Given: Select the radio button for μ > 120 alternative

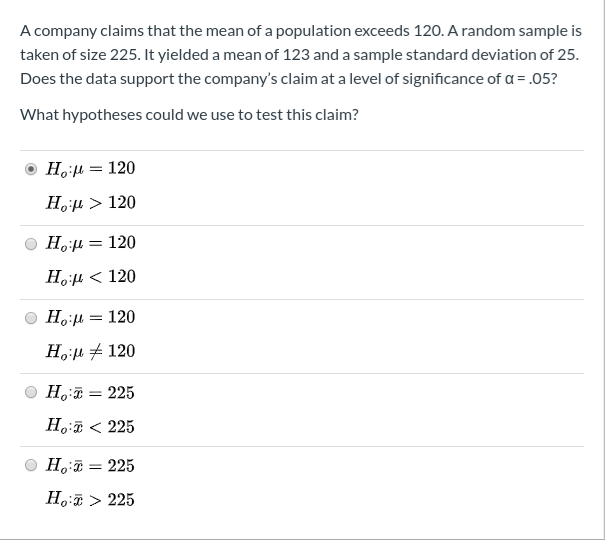Looking at the screenshot, I should tap(31, 169).
